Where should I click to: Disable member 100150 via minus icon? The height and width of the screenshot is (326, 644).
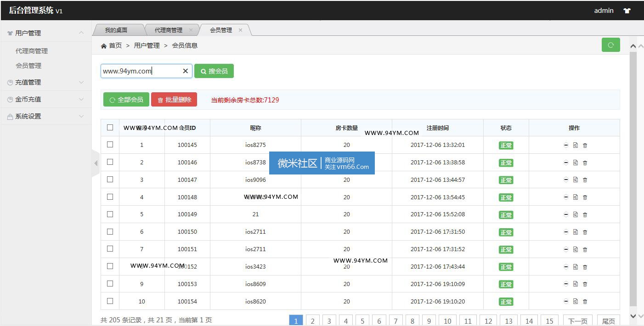coord(566,232)
